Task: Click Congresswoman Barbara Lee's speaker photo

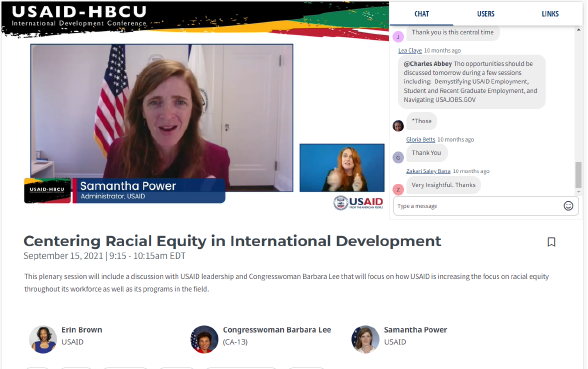Action: click(x=204, y=339)
